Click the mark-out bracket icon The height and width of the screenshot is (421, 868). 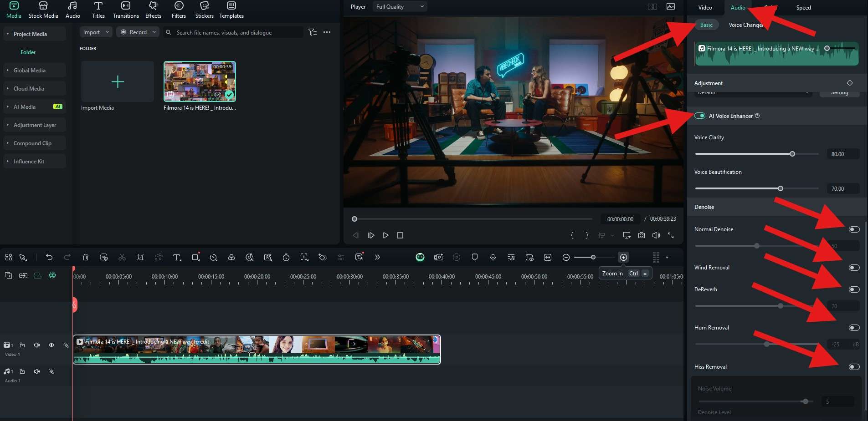click(x=587, y=235)
